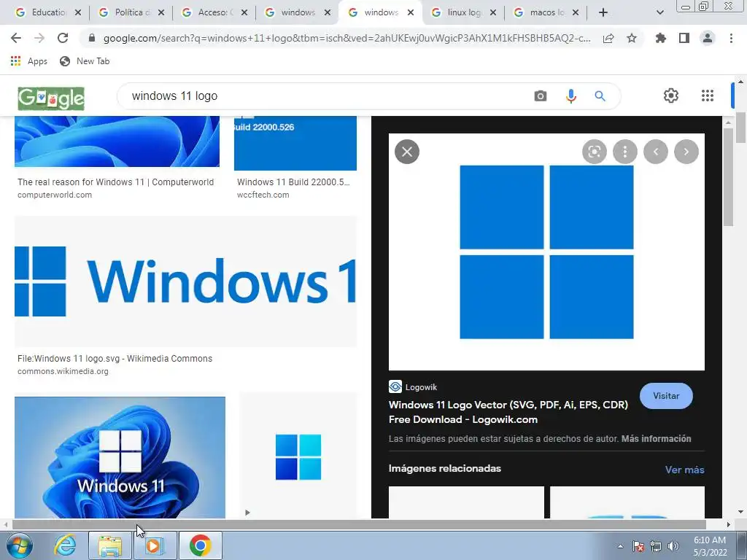
Task: Open the Google apps grid
Action: pyautogui.click(x=708, y=96)
